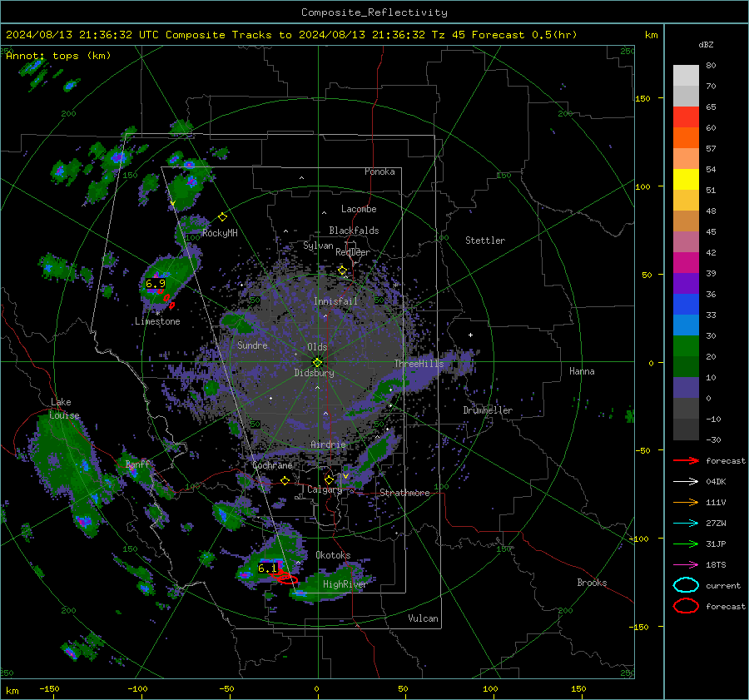
Task: Pick the purple swatch between 39 and 36 dBZ
Action: pyautogui.click(x=686, y=284)
